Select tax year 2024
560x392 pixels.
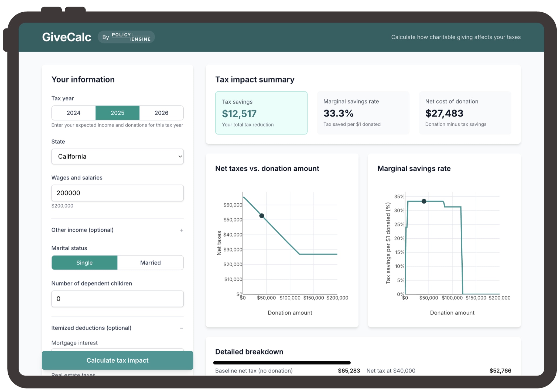pos(73,113)
